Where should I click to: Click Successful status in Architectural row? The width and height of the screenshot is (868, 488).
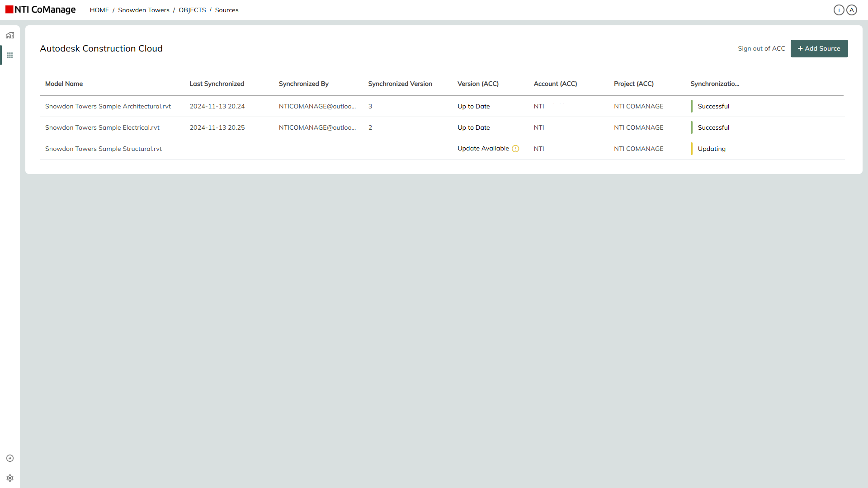[713, 106]
